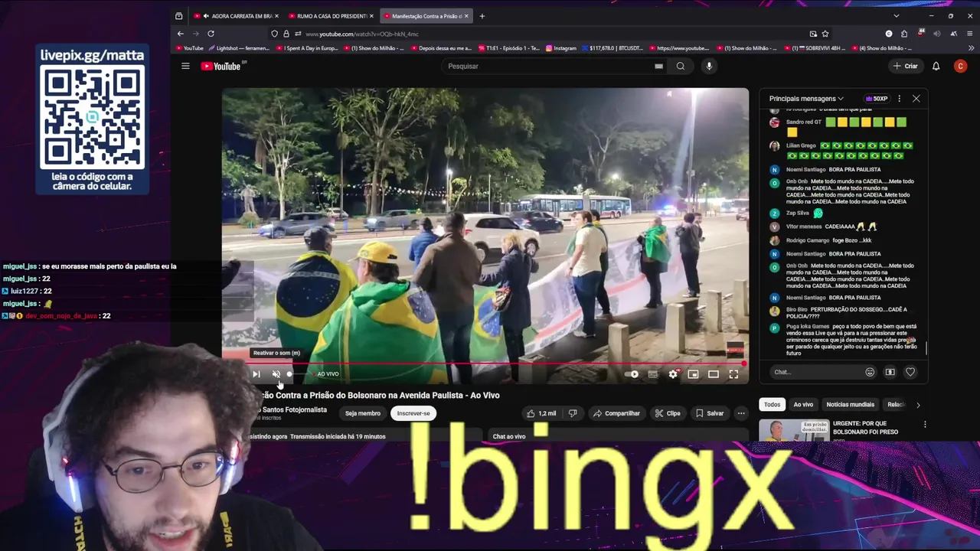List all tabs dropdown arrow
This screenshot has width=980, height=551.
(x=896, y=15)
